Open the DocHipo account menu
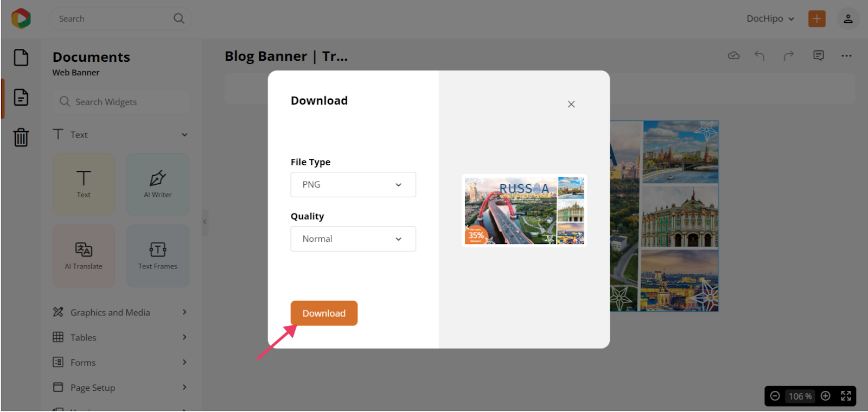Screen dimensions: 868x412 click(x=770, y=18)
